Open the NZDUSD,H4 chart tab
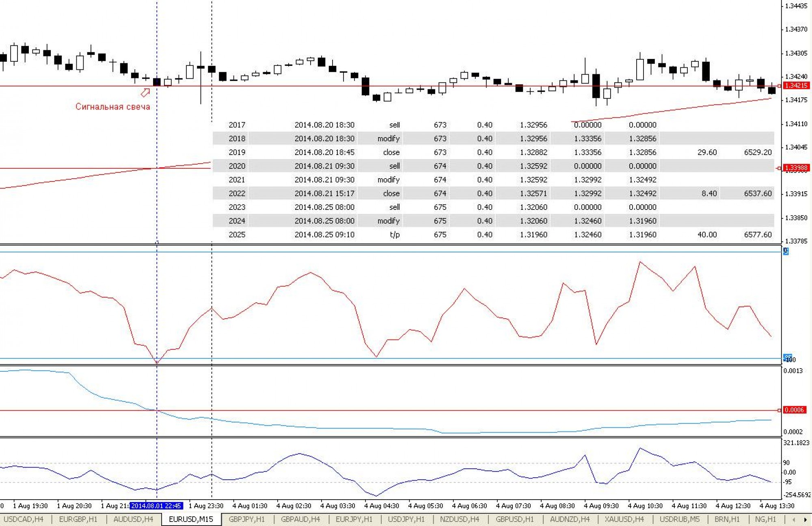Screen dimensions: 812x526 pos(460,520)
